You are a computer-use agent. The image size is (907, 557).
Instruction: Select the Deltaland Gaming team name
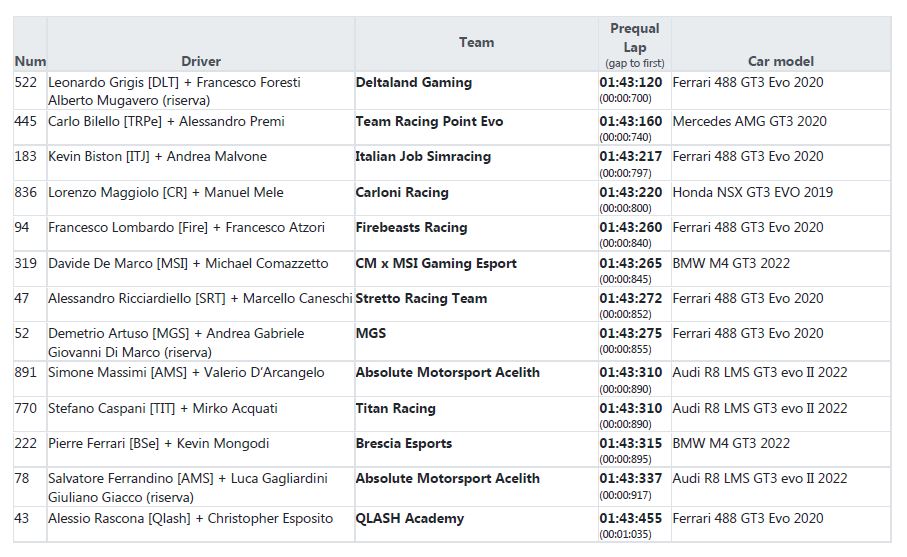[414, 83]
